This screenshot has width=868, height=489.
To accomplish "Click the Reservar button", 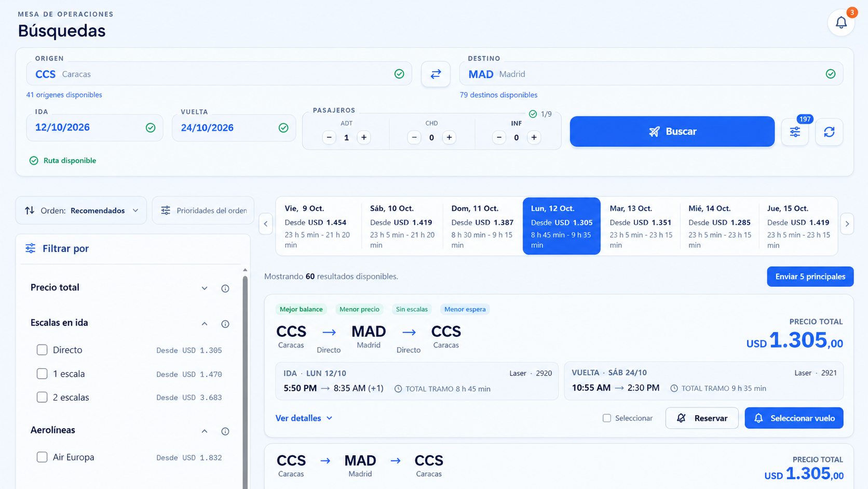I will [702, 418].
